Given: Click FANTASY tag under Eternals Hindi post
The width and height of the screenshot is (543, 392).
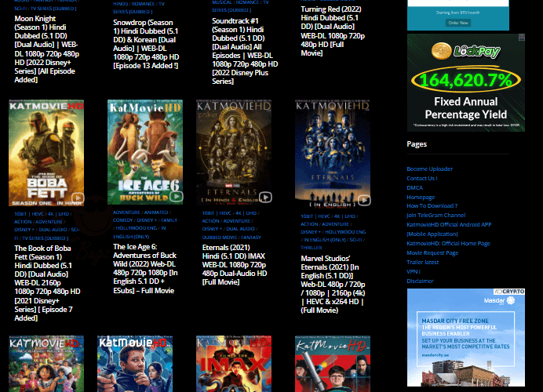Looking at the screenshot, I should coord(251,238).
